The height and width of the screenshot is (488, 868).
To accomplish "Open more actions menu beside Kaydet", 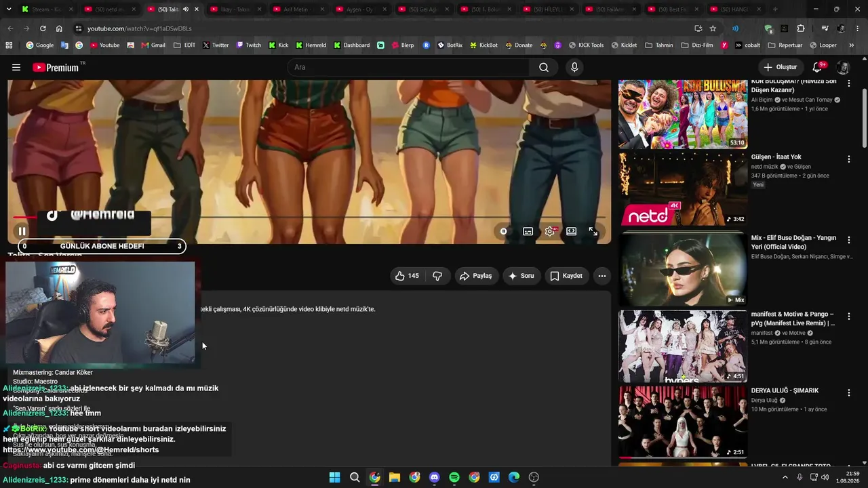I will 601,276.
